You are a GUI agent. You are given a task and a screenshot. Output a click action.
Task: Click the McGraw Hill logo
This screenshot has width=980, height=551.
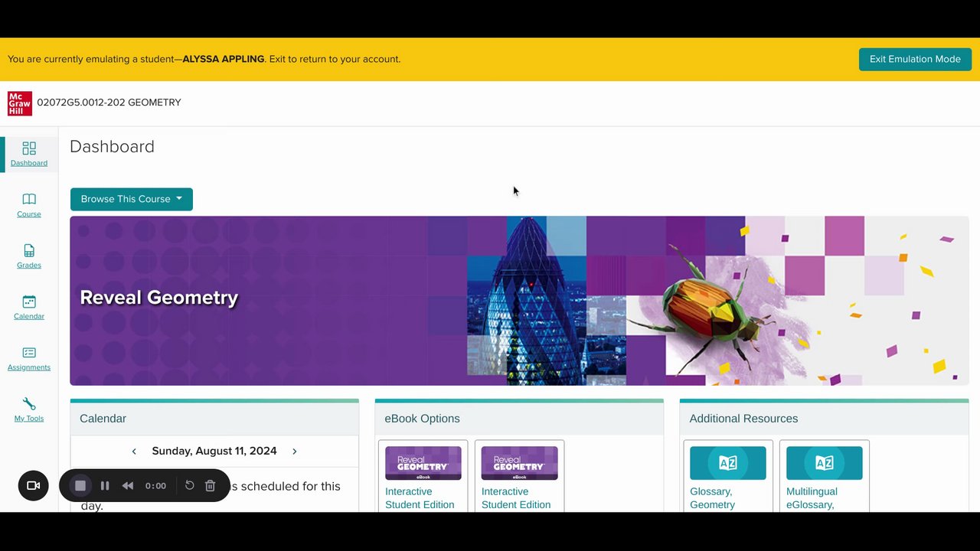pos(20,103)
